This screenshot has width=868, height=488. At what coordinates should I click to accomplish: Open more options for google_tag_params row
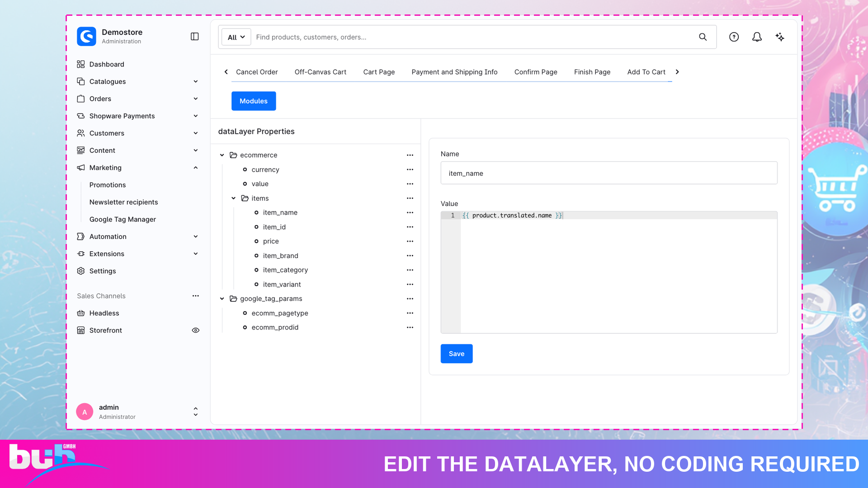pyautogui.click(x=410, y=299)
